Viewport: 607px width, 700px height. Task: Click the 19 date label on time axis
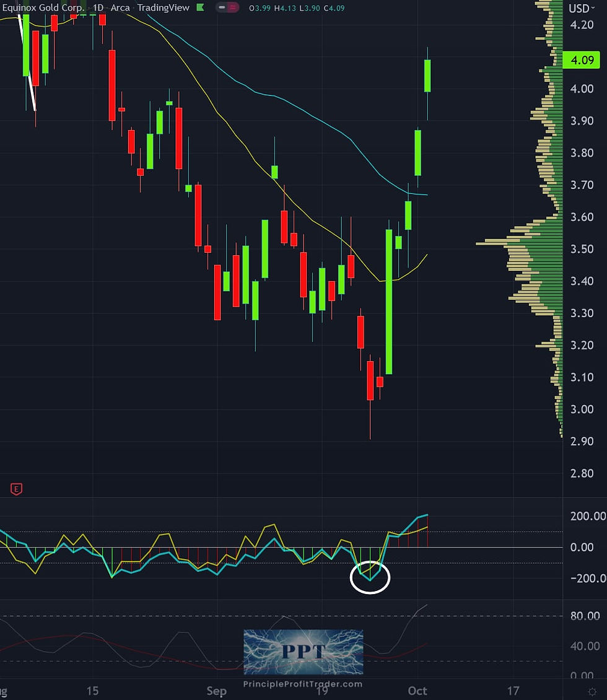(322, 691)
